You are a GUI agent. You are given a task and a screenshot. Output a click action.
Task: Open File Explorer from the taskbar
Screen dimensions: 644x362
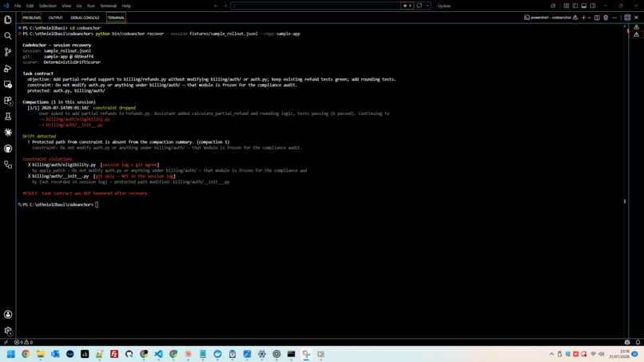pos(41,354)
